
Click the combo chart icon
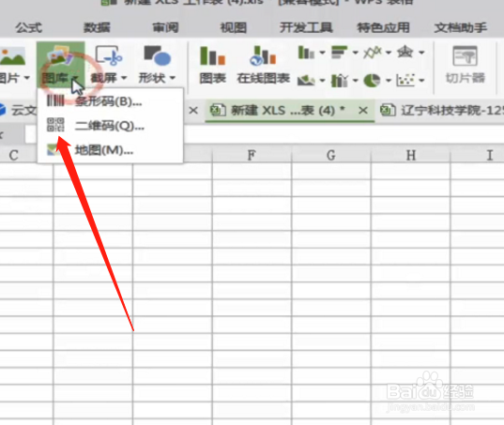pyautogui.click(x=340, y=81)
